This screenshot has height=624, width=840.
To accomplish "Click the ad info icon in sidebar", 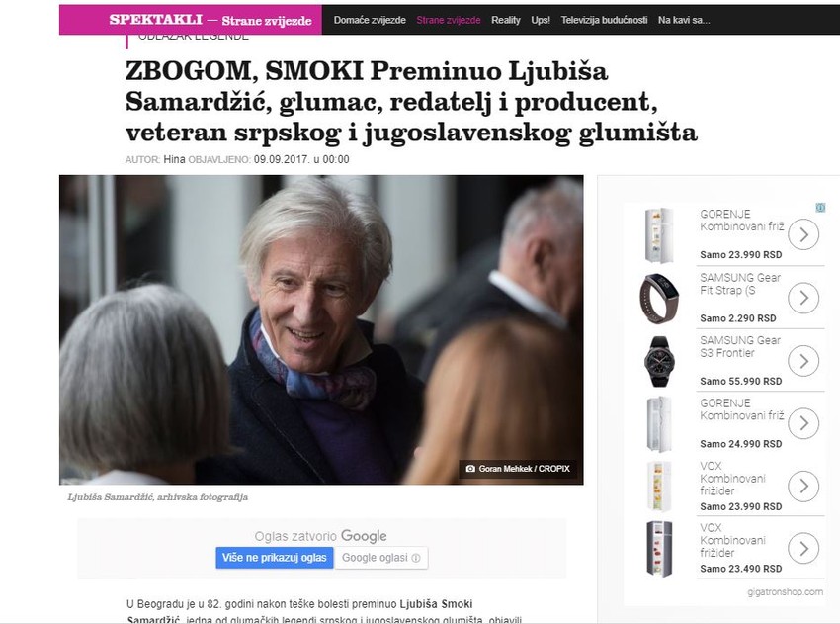I will point(820,208).
